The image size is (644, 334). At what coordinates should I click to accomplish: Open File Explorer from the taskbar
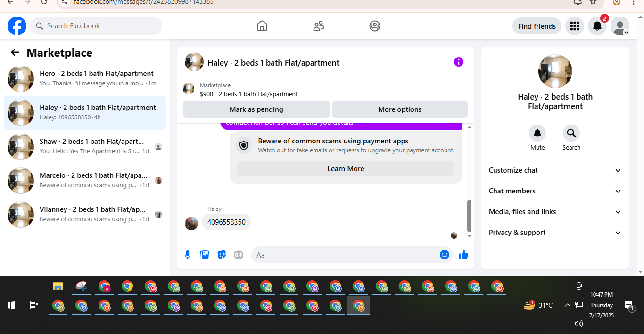click(58, 286)
